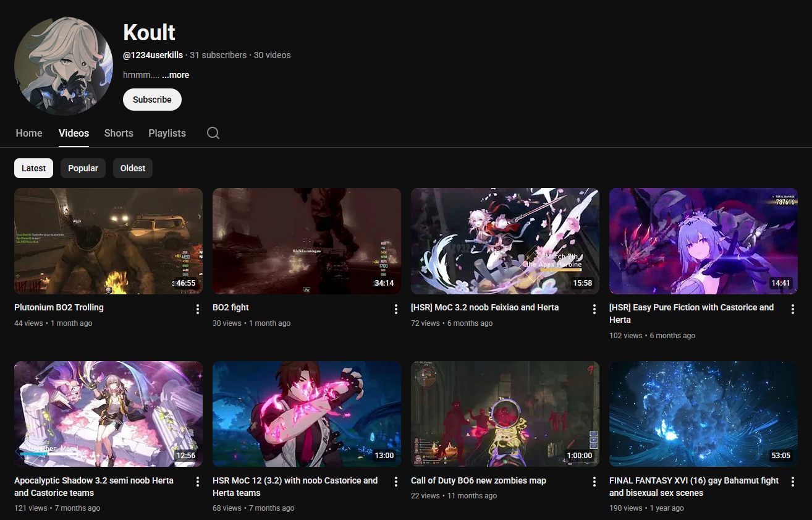Click '72 views • 6 months ago' text
Viewport: 812px width, 520px height.
(x=452, y=323)
